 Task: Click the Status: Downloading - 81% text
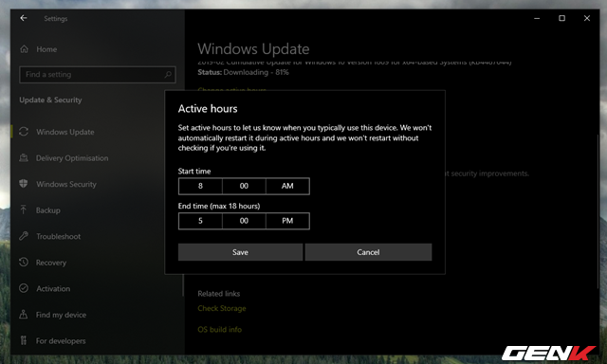coord(243,72)
